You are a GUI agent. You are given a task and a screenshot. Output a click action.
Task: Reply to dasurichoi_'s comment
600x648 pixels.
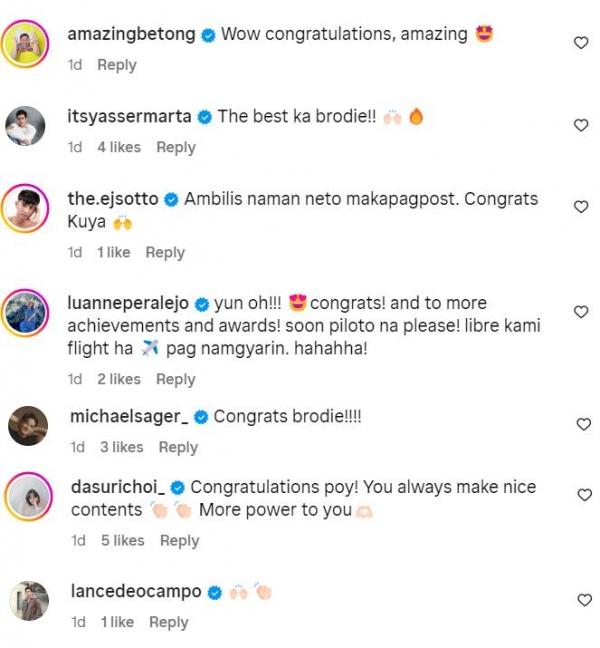tap(180, 541)
